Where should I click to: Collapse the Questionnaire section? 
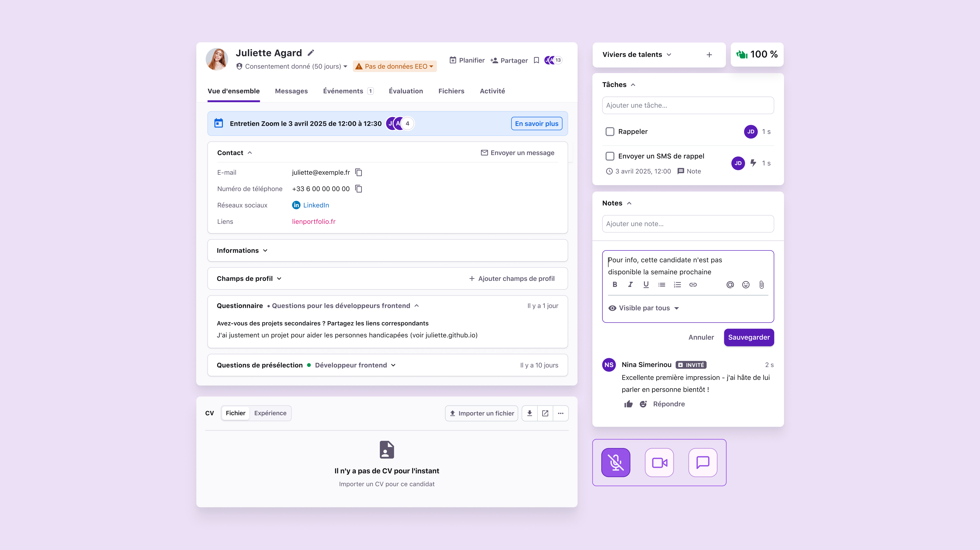417,306
